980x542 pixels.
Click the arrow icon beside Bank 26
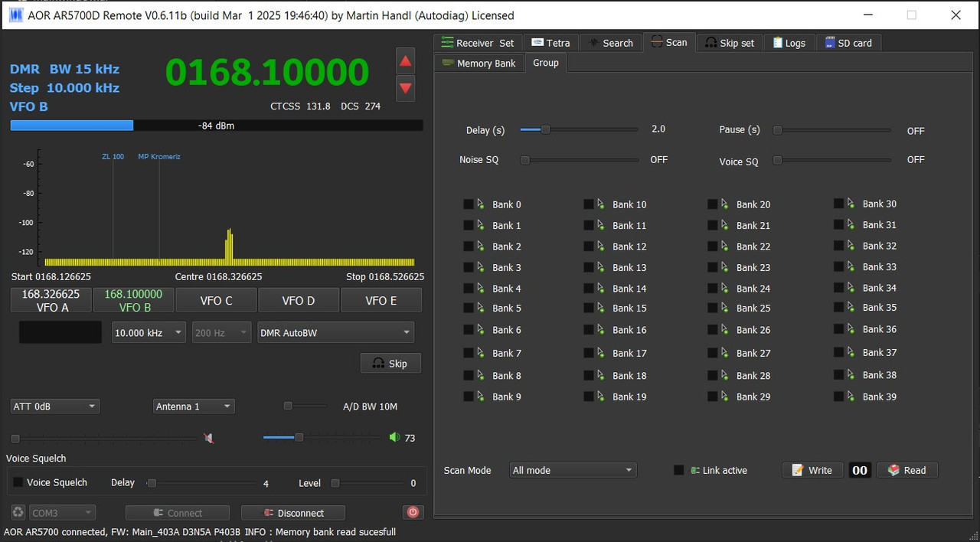[725, 329]
